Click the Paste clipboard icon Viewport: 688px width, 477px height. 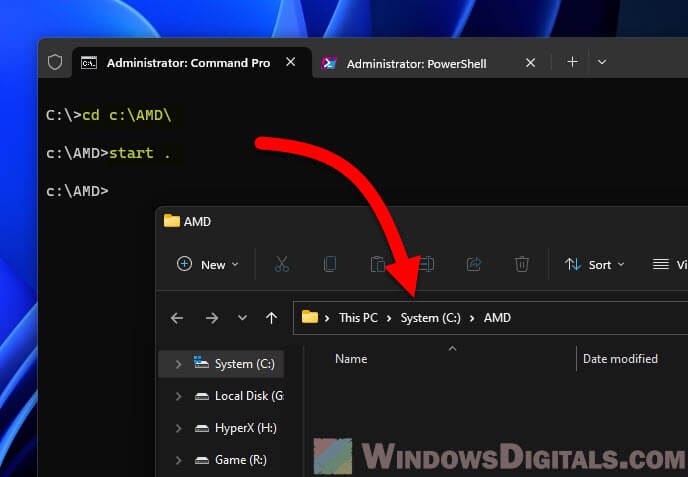(377, 264)
